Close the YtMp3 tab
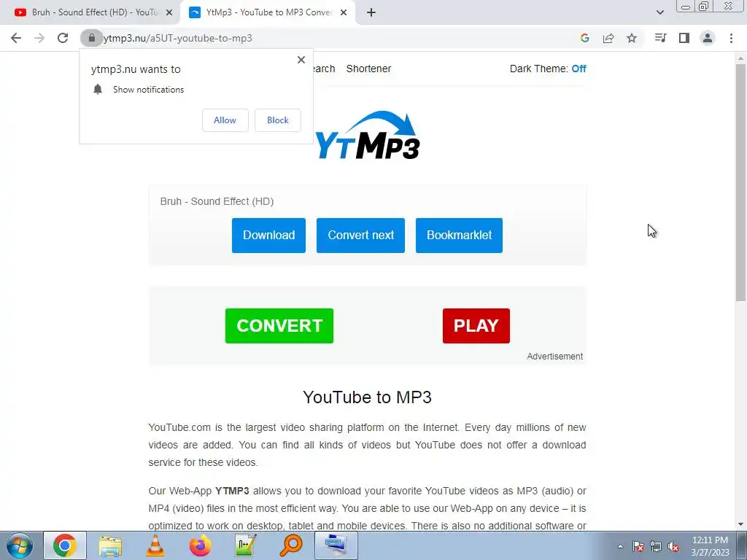The image size is (747, 560). [x=344, y=12]
